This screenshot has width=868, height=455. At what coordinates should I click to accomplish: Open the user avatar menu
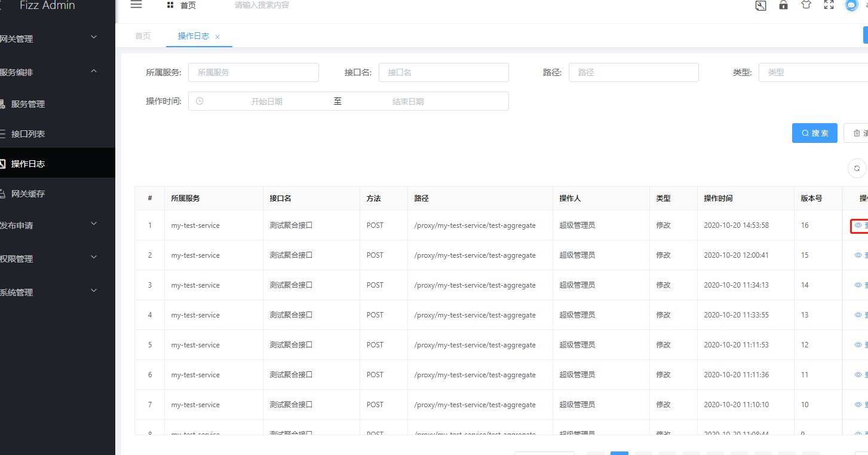coord(851,5)
